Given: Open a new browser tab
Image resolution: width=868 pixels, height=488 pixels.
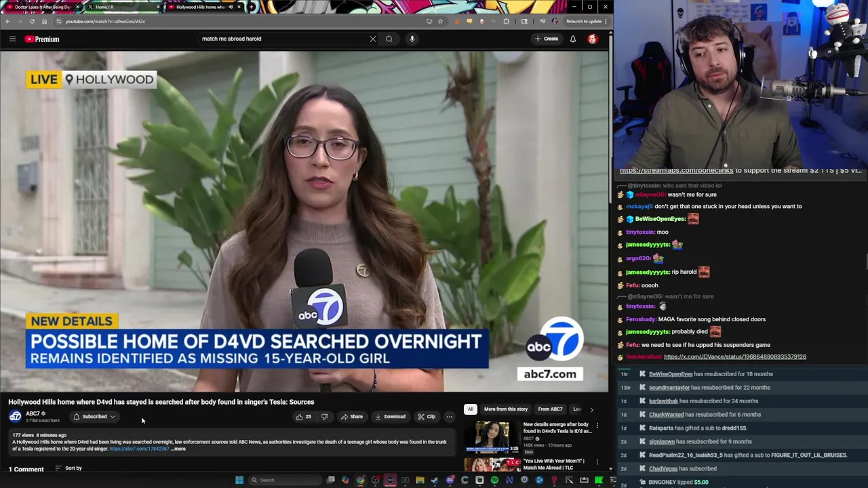Looking at the screenshot, I should 252,7.
